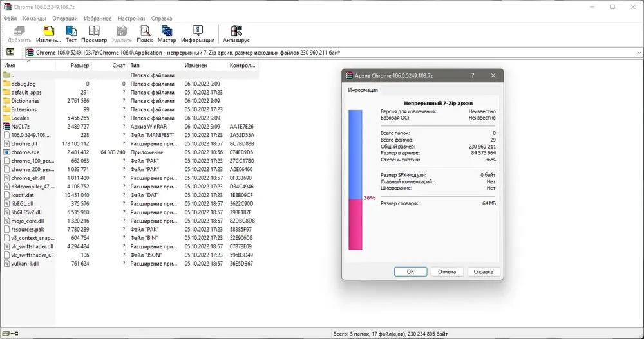Viewport: 644px width, 339px height.
Task: Launch the Поиск (Find) tool
Action: (x=144, y=33)
